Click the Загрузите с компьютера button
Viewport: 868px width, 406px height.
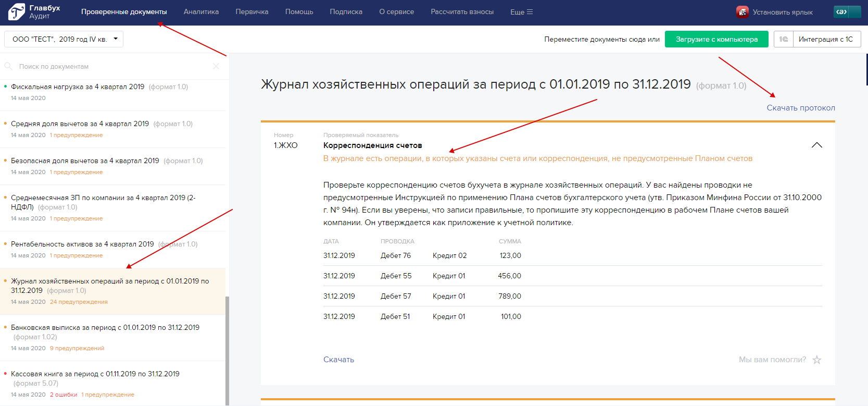coord(716,39)
